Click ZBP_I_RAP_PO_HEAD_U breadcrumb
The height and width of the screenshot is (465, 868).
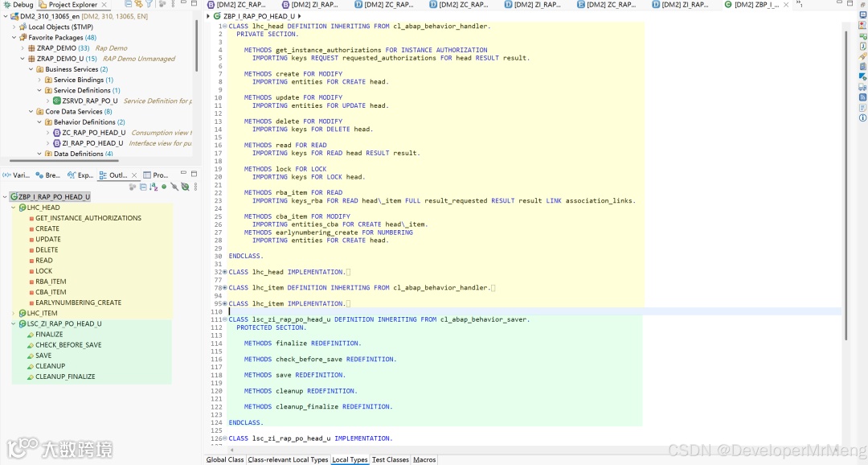pos(259,16)
